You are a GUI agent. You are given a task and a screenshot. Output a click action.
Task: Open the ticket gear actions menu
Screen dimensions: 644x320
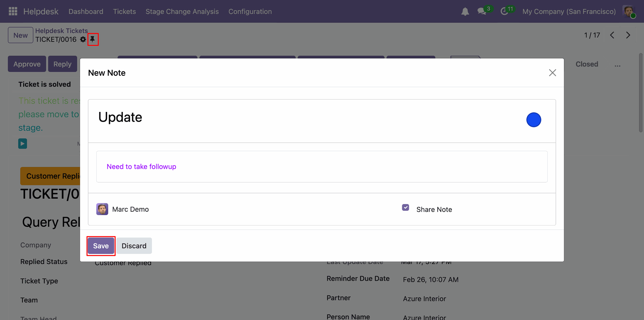83,40
